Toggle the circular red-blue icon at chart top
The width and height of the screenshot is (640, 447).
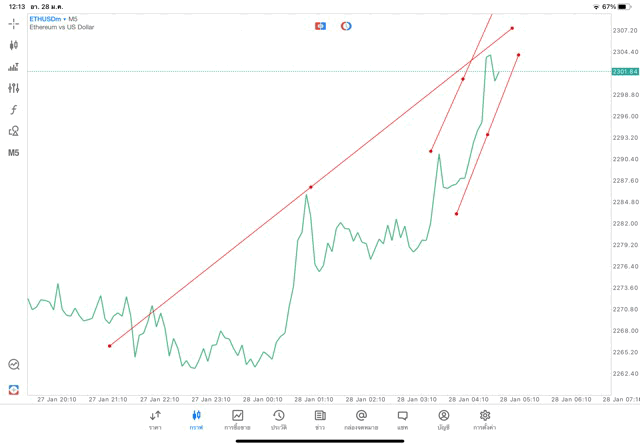point(346,26)
